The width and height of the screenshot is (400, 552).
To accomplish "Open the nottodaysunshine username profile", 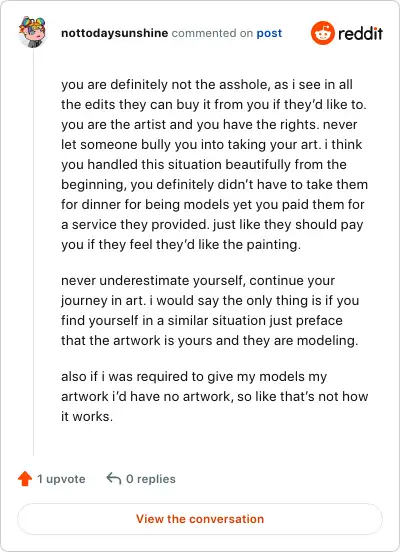I will click(114, 33).
